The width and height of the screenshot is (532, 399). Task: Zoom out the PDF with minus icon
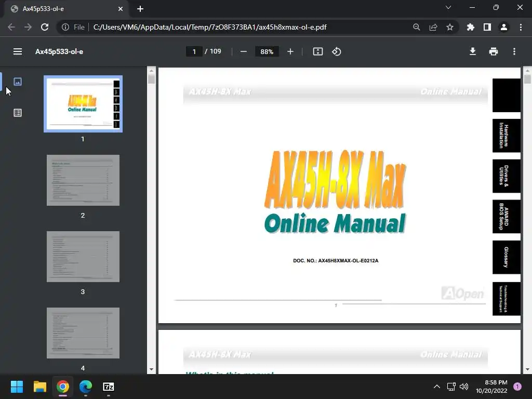pyautogui.click(x=243, y=51)
